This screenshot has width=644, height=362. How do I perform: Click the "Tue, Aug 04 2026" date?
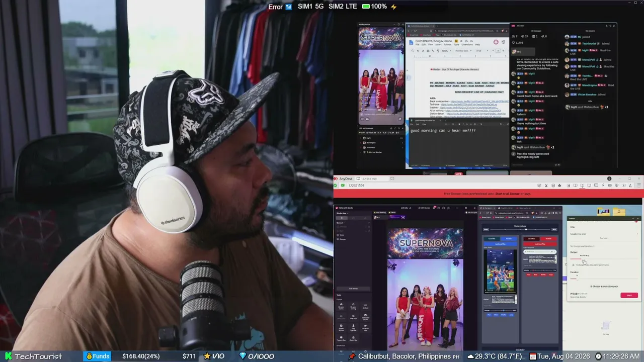[x=562, y=356]
